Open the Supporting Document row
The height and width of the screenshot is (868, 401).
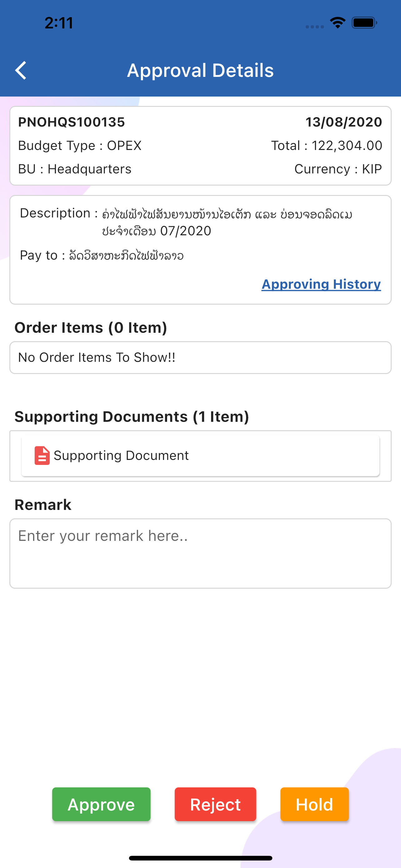tap(200, 456)
